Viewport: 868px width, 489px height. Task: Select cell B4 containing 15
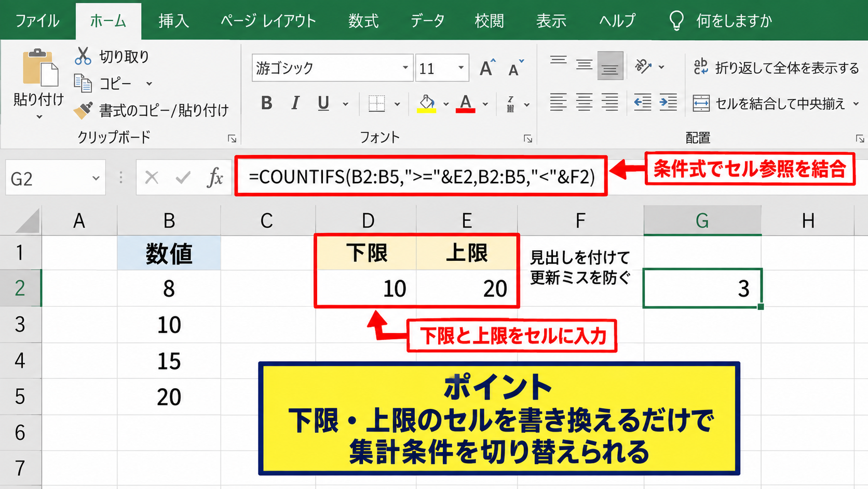click(169, 361)
